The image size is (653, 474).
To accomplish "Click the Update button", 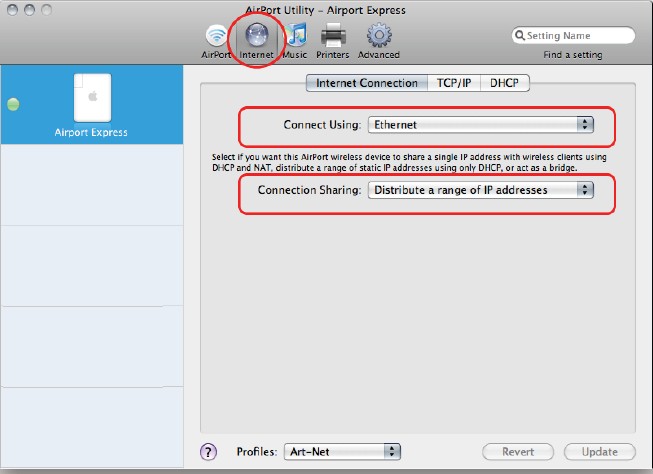I will tap(600, 452).
